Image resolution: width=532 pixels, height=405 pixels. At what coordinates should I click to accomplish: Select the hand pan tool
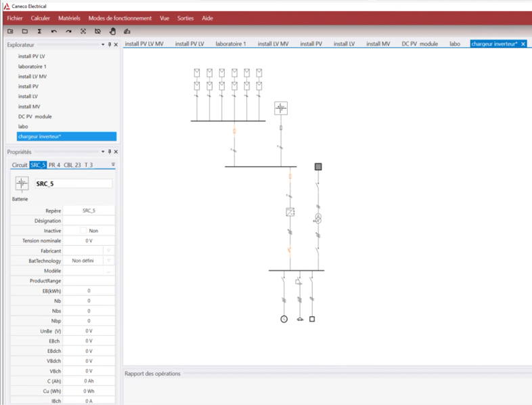[112, 31]
